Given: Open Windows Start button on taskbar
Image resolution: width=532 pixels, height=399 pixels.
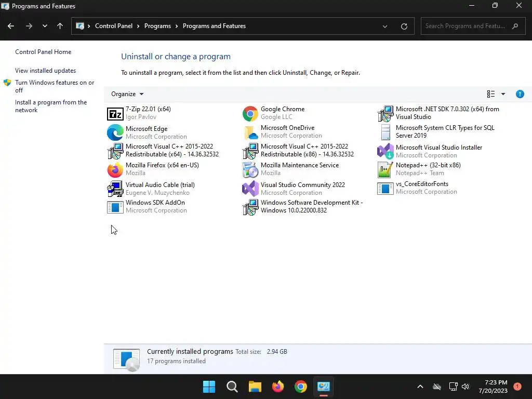Looking at the screenshot, I should pyautogui.click(x=209, y=387).
